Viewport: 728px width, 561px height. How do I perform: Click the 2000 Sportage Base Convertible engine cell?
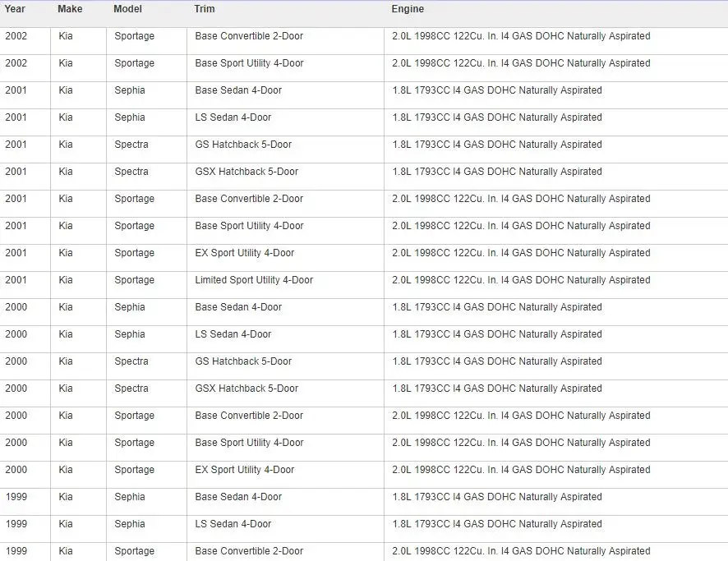(555, 416)
